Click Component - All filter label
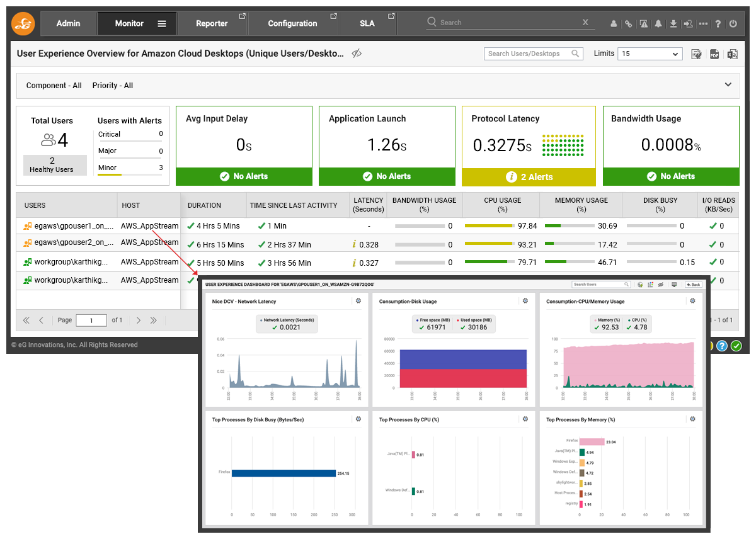The height and width of the screenshot is (539, 756). coord(54,86)
